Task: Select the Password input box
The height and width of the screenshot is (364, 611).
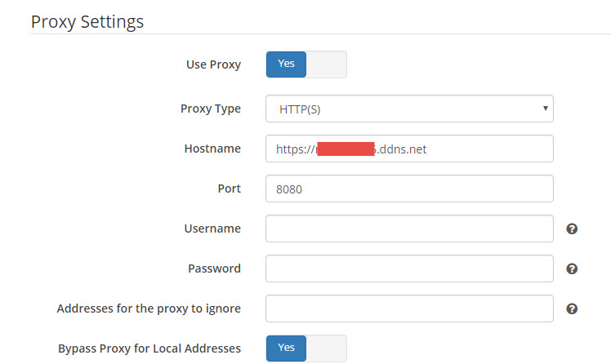Action: (x=409, y=269)
